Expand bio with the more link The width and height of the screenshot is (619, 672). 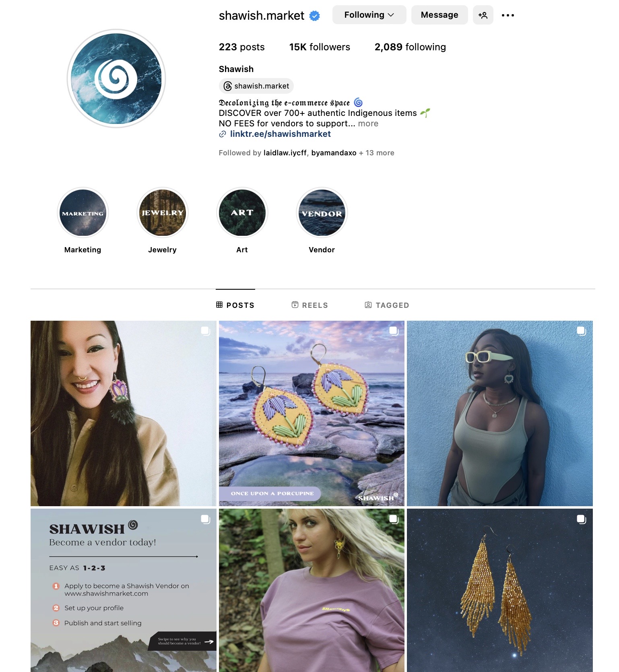(368, 124)
